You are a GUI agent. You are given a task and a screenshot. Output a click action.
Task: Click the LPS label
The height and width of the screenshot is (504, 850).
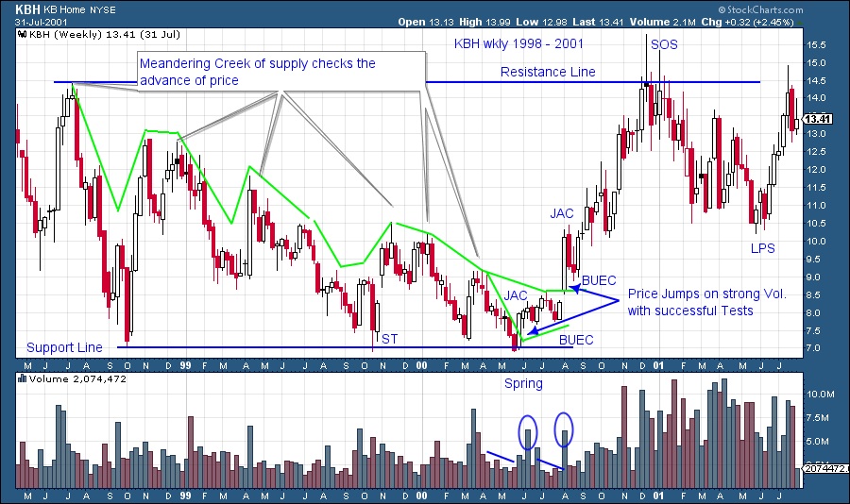762,249
